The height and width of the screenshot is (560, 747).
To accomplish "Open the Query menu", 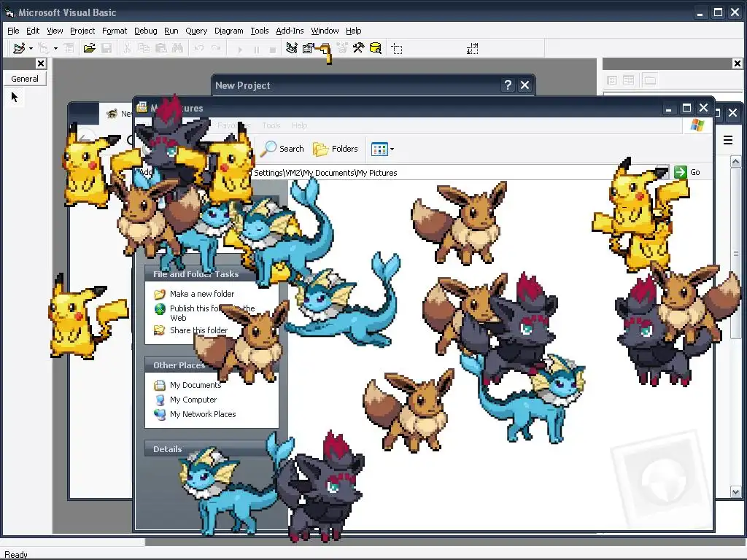I will 196,31.
